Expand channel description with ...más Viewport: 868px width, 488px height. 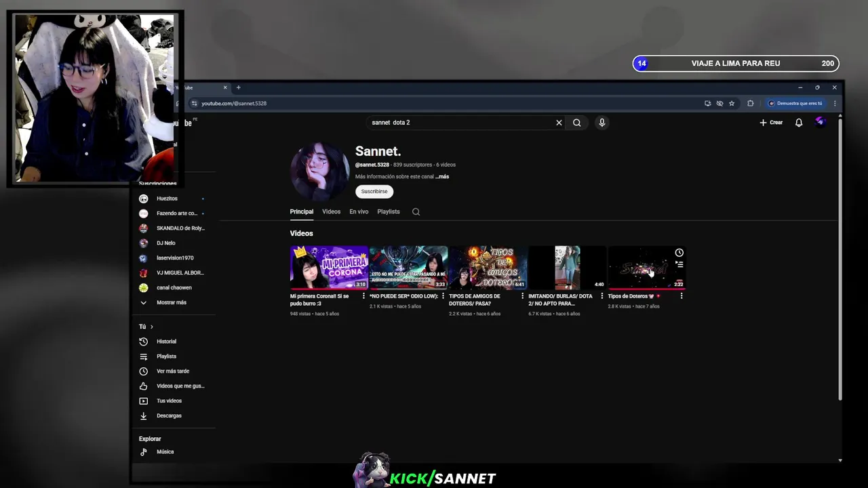pyautogui.click(x=442, y=177)
